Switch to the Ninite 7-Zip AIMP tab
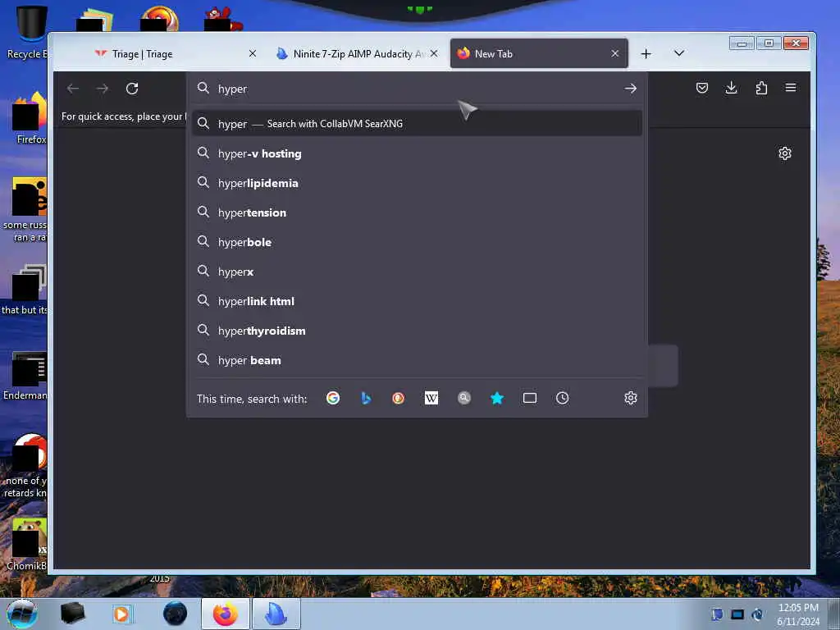Image resolution: width=840 pixels, height=630 pixels. (358, 53)
